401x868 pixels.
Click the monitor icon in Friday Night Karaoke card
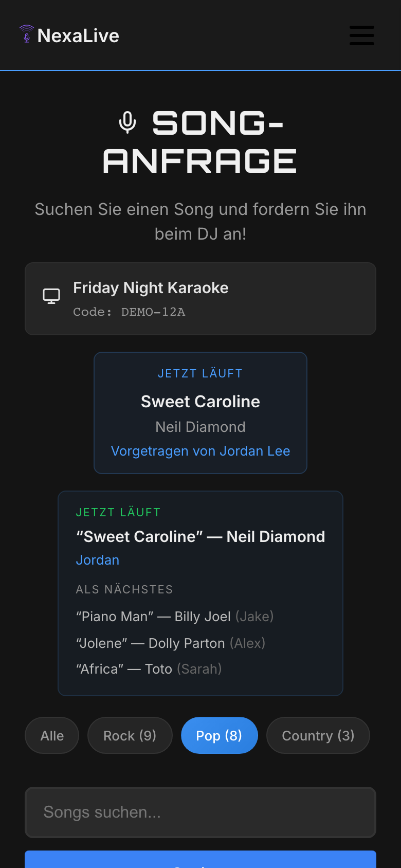coord(51,296)
